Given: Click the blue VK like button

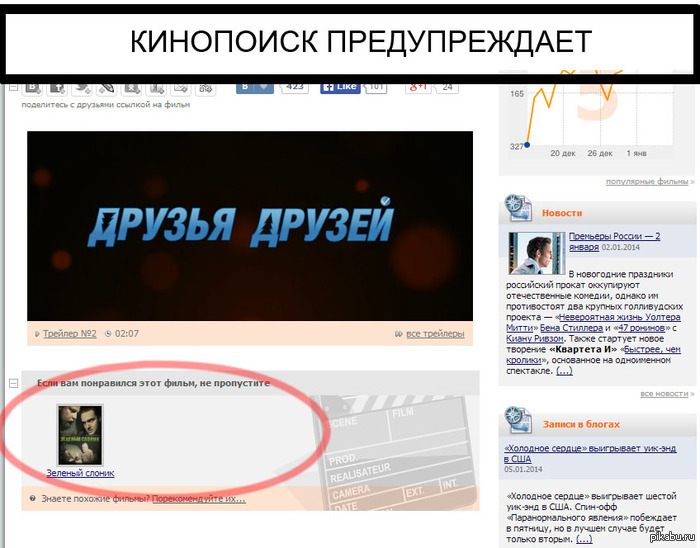Looking at the screenshot, I should [255, 87].
